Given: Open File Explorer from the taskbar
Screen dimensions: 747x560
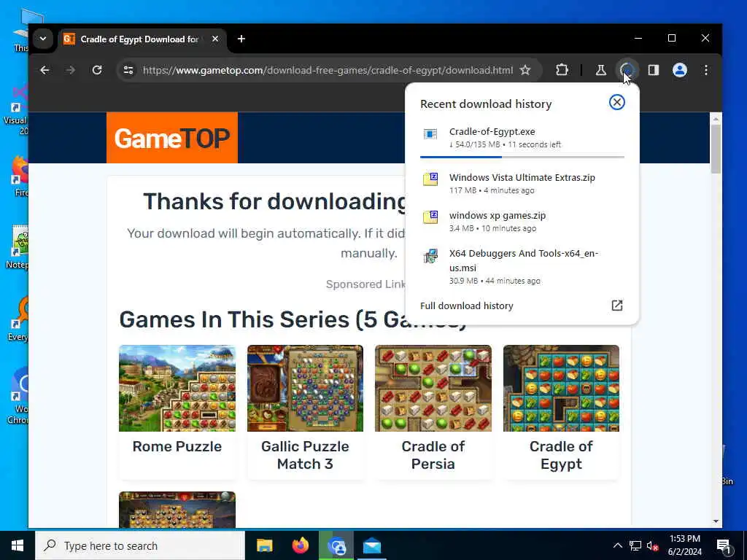Looking at the screenshot, I should (264, 545).
